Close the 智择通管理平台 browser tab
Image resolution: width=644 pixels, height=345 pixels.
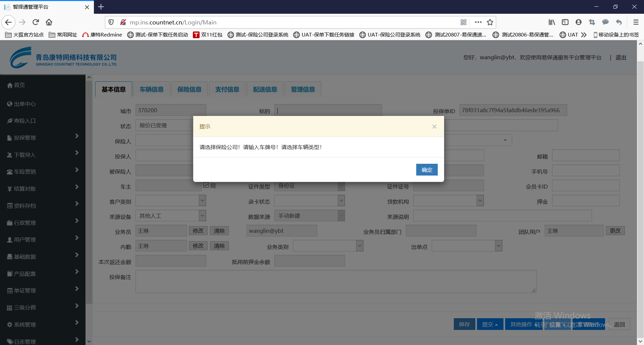(x=87, y=7)
